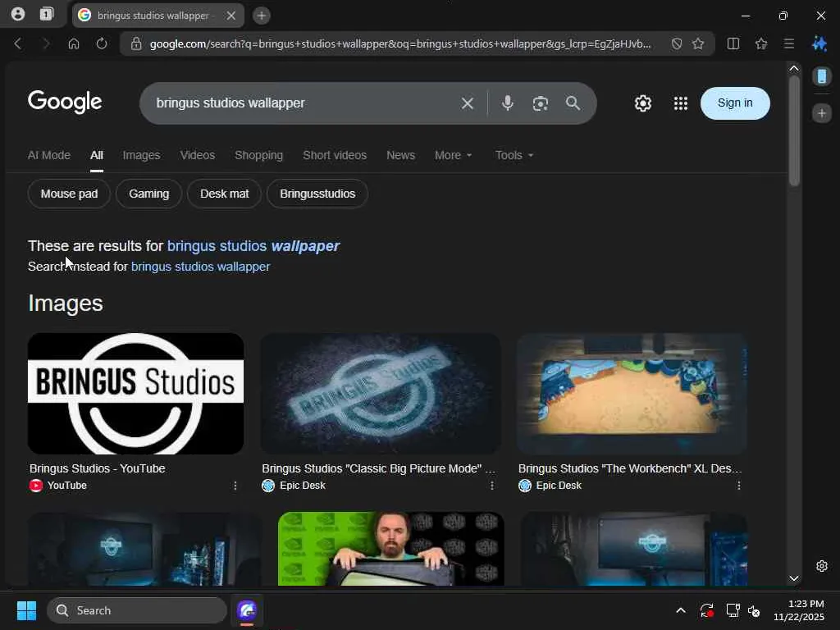Open more options for Workbench result
840x630 pixels.
coord(739,486)
